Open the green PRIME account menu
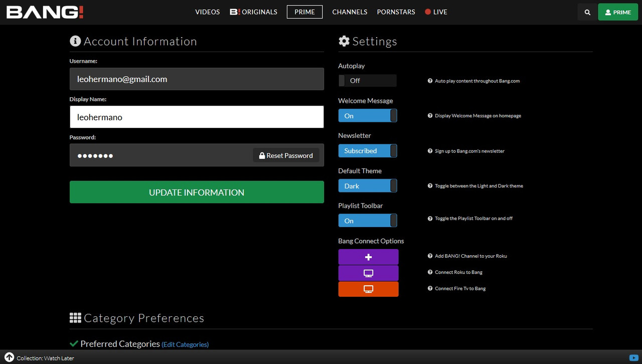This screenshot has height=364, width=642. click(617, 12)
